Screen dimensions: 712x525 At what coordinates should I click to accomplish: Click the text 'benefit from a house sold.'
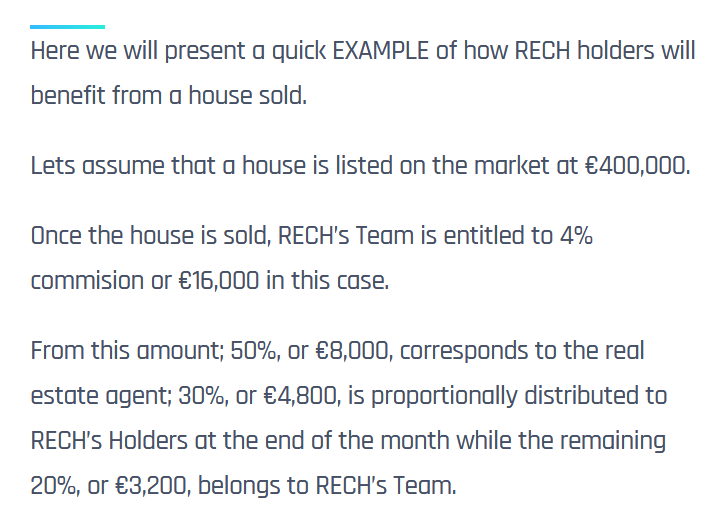[169, 95]
